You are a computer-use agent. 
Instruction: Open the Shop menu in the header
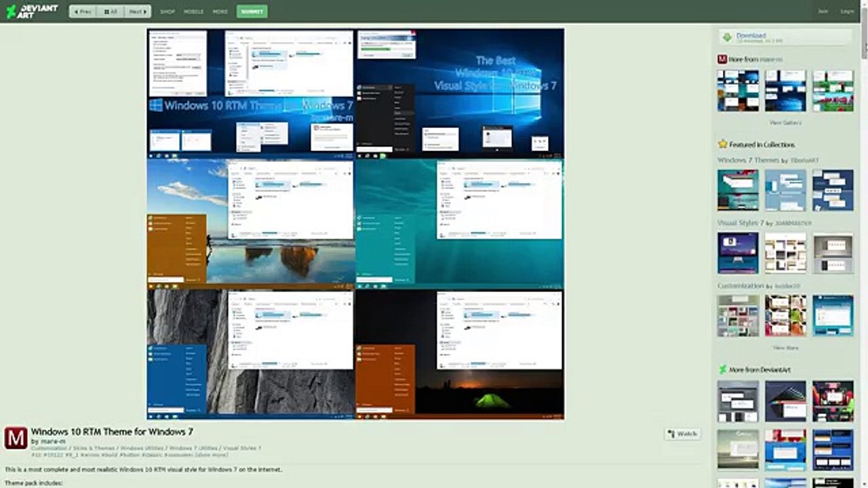[167, 12]
